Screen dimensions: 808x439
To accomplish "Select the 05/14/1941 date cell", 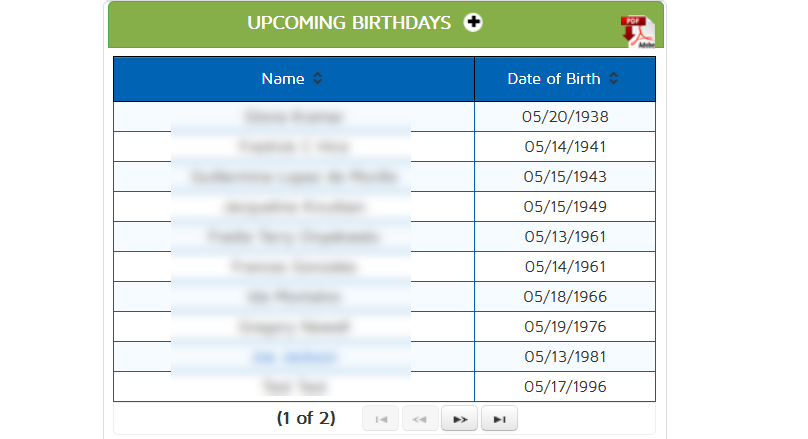I will pyautogui.click(x=565, y=147).
